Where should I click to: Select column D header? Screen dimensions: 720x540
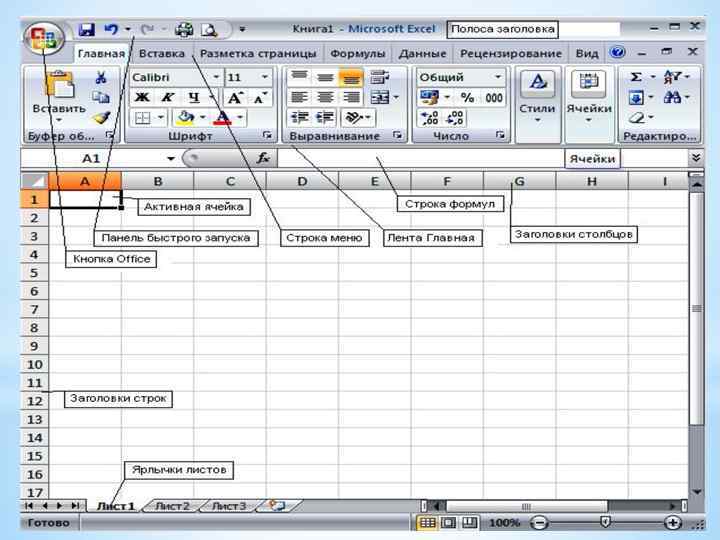point(302,181)
